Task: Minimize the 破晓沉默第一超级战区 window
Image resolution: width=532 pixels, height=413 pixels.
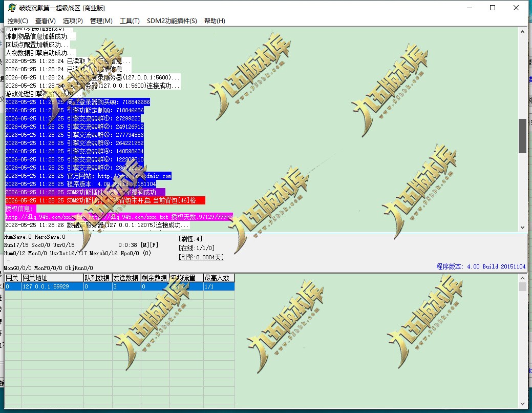Action: click(x=470, y=8)
